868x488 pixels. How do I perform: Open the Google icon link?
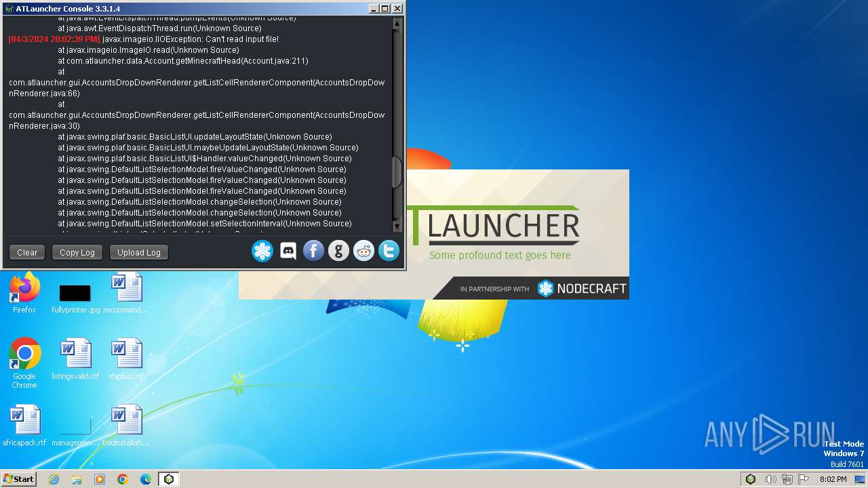pos(338,251)
